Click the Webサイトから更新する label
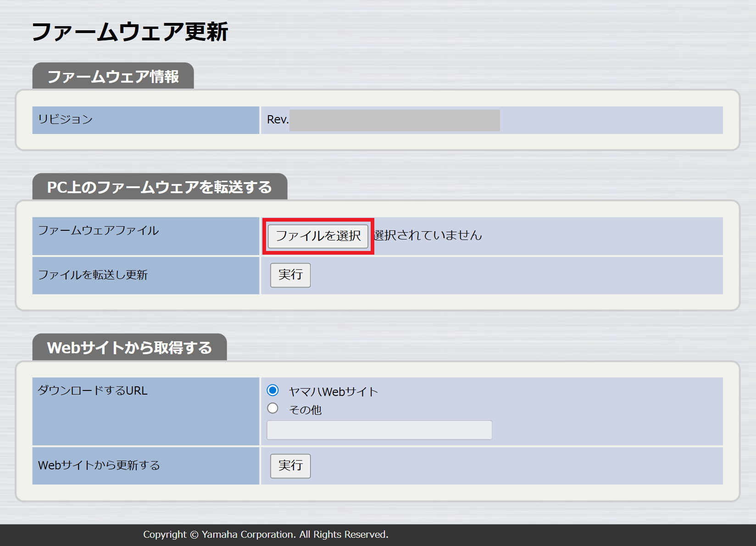The image size is (756, 546). tap(99, 465)
